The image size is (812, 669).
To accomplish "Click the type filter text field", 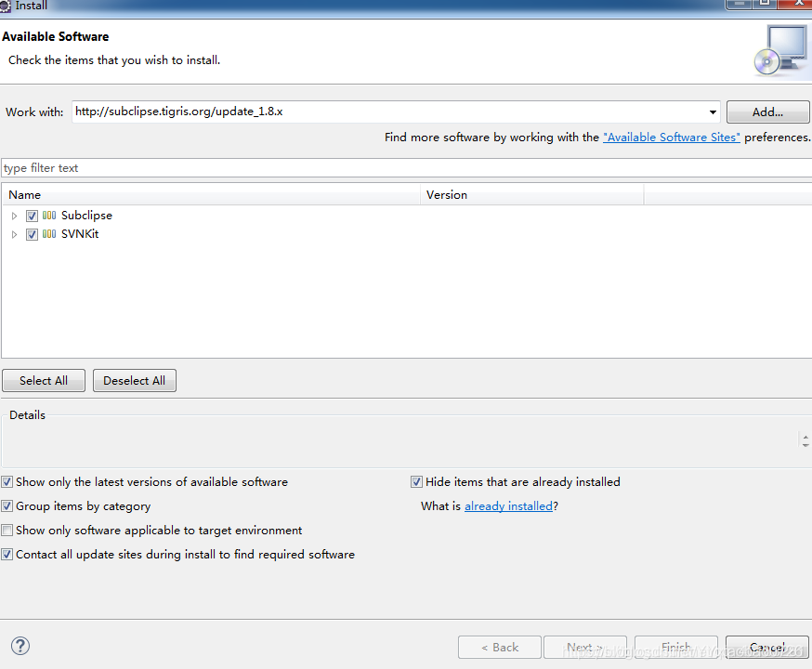I will [x=406, y=168].
